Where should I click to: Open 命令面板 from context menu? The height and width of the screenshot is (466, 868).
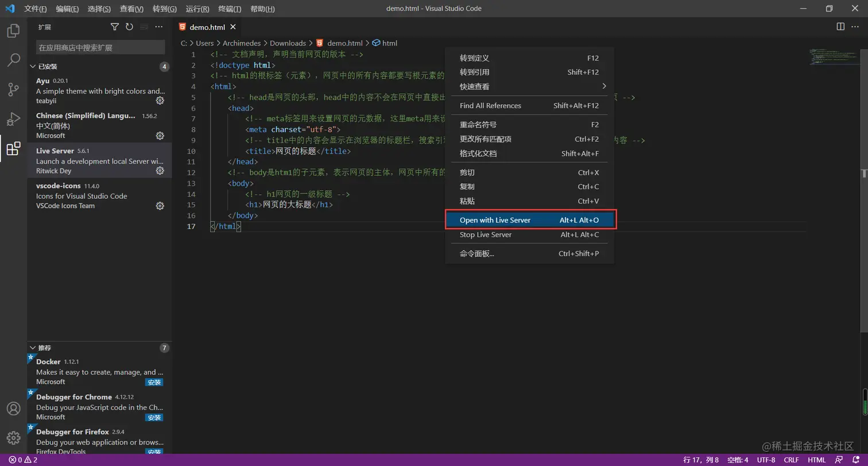[x=529, y=253]
